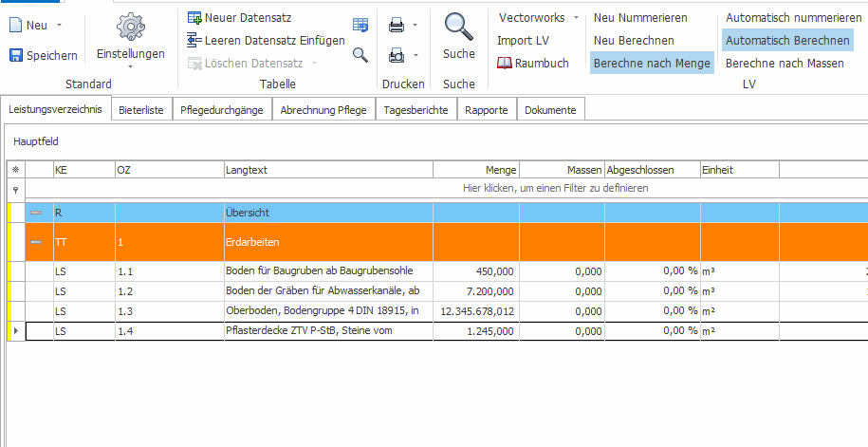The height and width of the screenshot is (447, 868).
Task: Click the Einstellungen gear icon
Action: coord(131,27)
